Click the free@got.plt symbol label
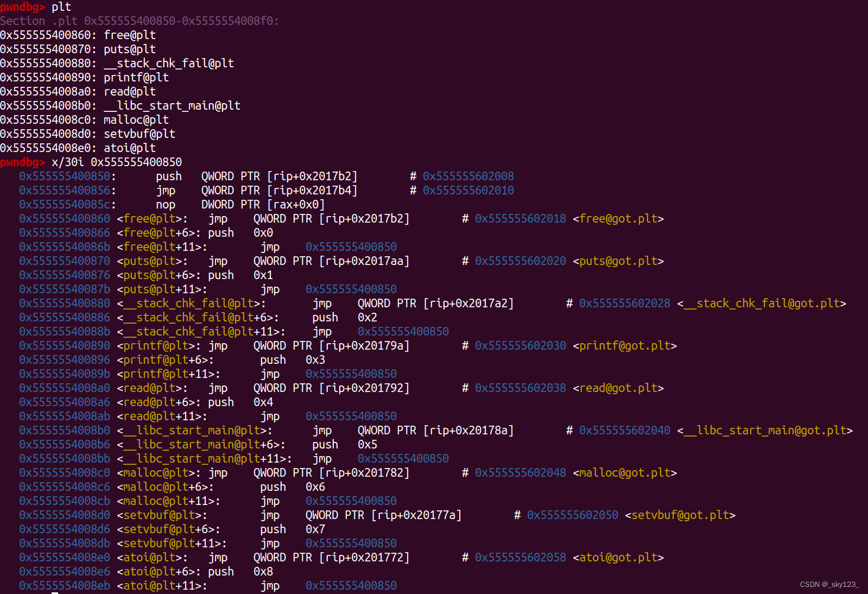The width and height of the screenshot is (868, 594). point(618,219)
